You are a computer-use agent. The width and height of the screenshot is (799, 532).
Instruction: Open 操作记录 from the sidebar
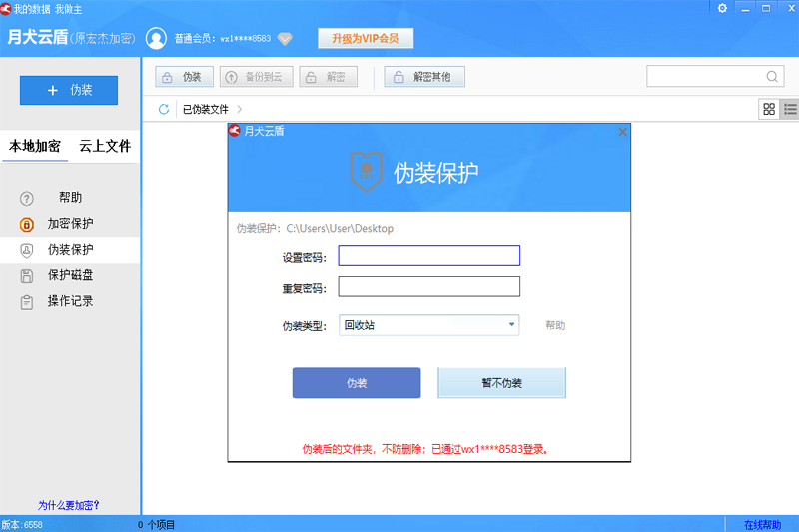(x=70, y=301)
